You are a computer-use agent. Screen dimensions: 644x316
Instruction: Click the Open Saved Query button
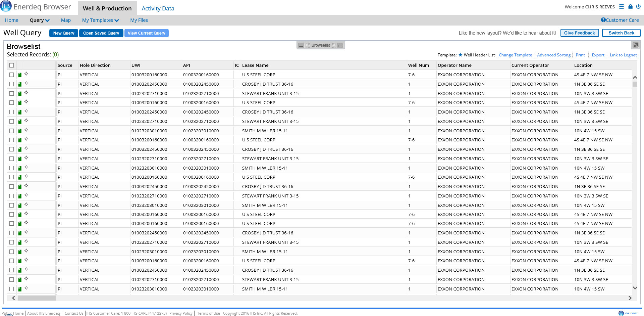tap(101, 33)
